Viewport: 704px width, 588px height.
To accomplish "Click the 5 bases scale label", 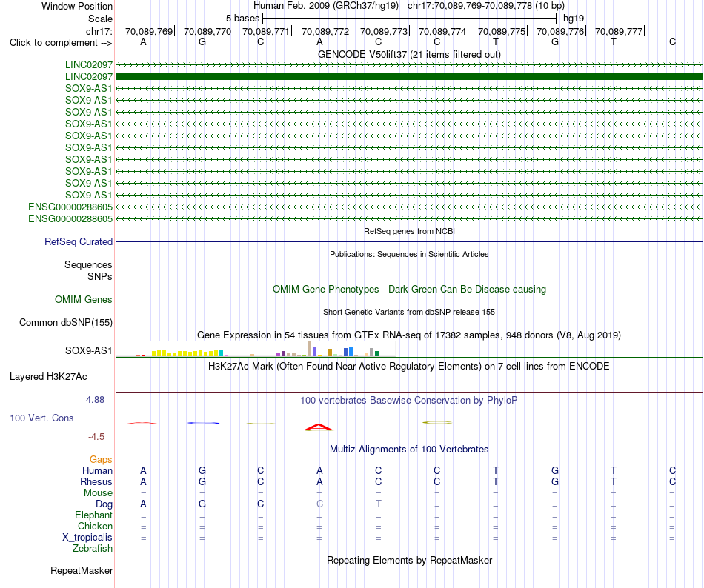I will coord(242,19).
